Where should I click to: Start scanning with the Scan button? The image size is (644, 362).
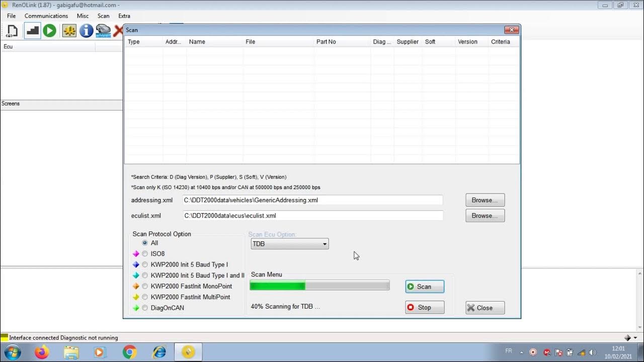(x=425, y=287)
